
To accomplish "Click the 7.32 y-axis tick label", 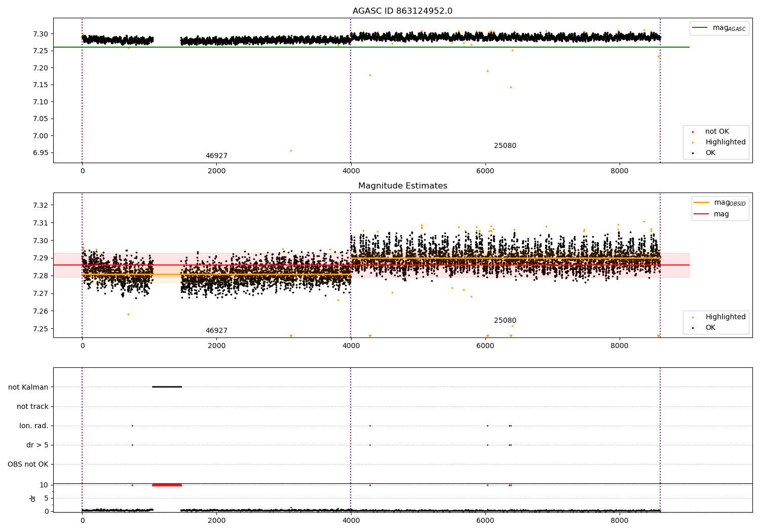I will tap(41, 205).
